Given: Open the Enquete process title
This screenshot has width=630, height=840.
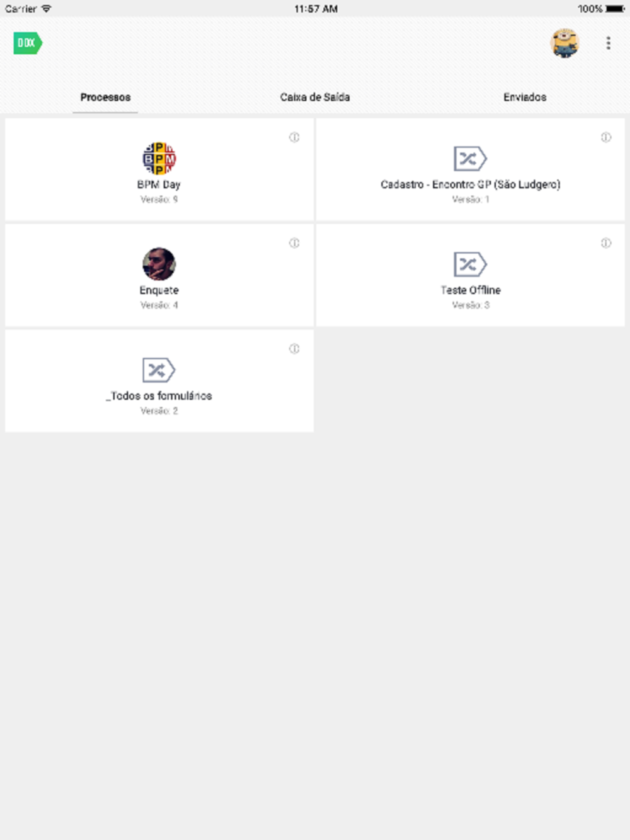Looking at the screenshot, I should click(159, 290).
